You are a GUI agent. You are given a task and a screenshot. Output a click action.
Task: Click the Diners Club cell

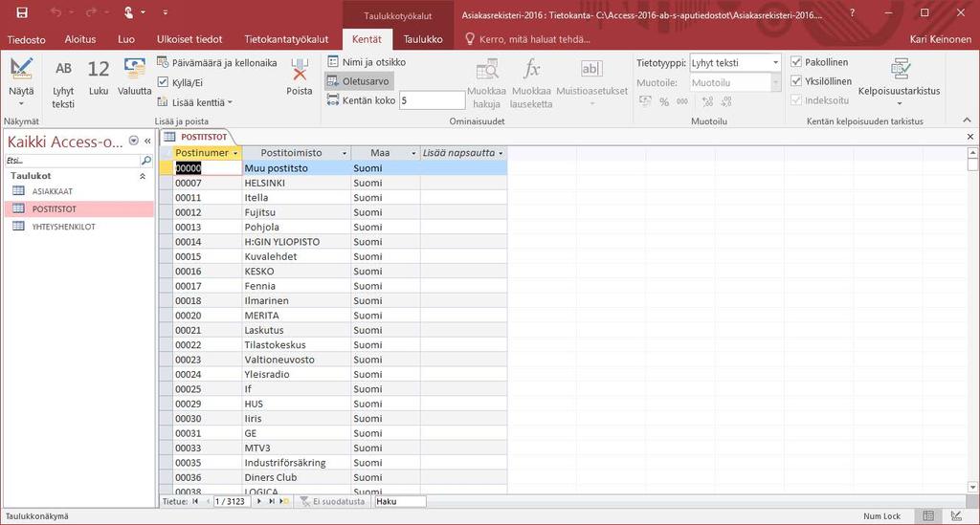click(x=297, y=477)
